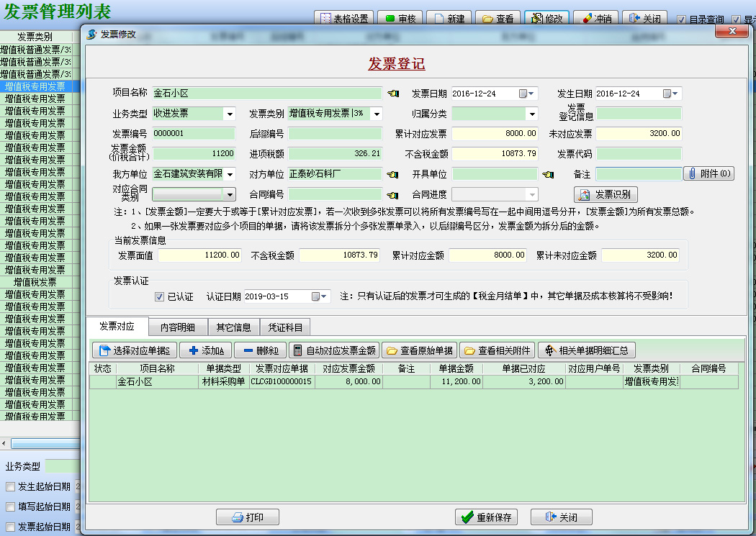Toggle the 目录查询 checkbox

[681, 19]
